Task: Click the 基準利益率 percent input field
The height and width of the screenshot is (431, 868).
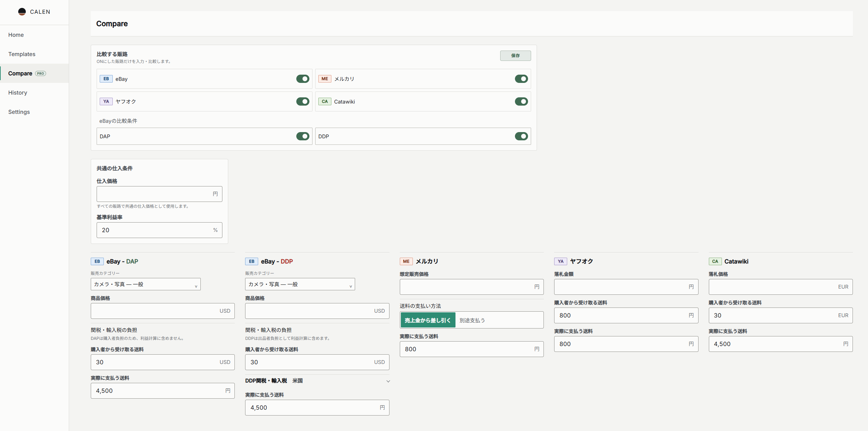Action: tap(160, 230)
